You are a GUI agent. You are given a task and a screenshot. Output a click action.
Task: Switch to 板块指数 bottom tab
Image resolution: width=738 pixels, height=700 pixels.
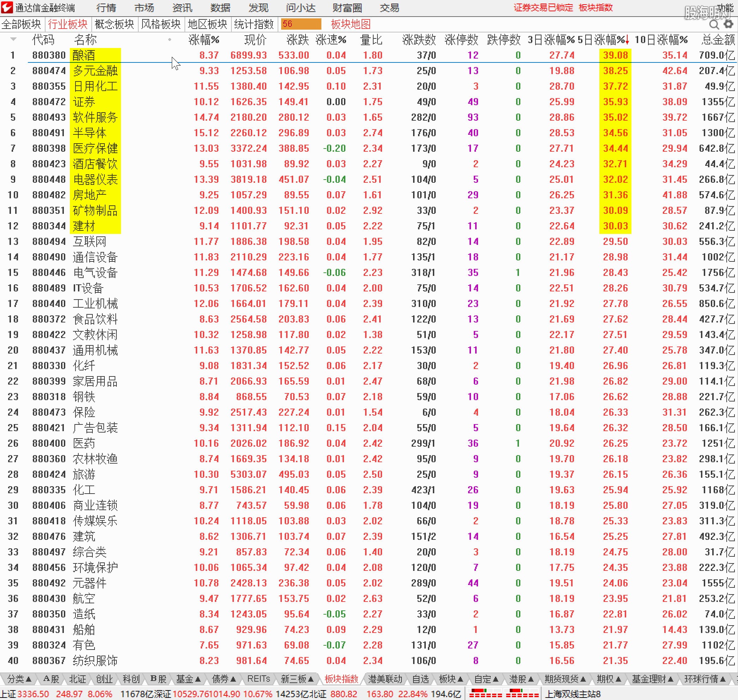(341, 679)
